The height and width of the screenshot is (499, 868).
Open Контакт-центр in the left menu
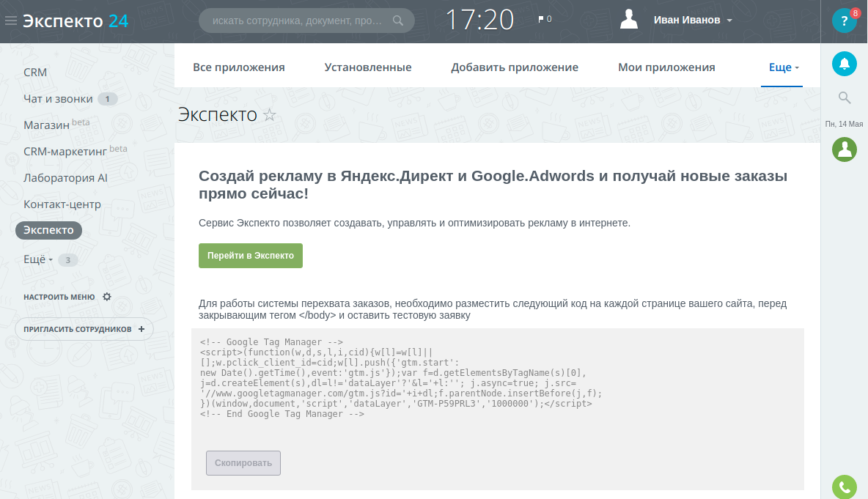(62, 204)
